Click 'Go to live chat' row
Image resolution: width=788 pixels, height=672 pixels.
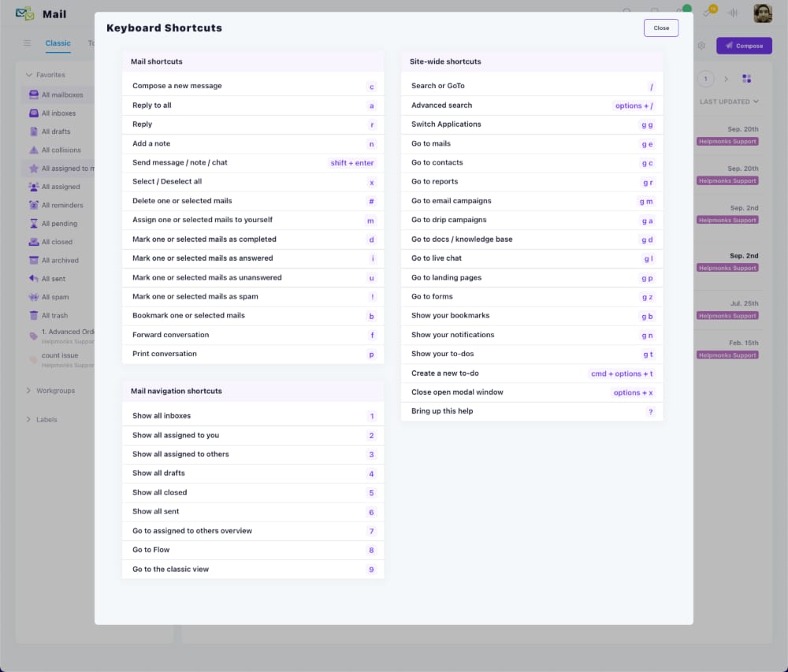[532, 258]
